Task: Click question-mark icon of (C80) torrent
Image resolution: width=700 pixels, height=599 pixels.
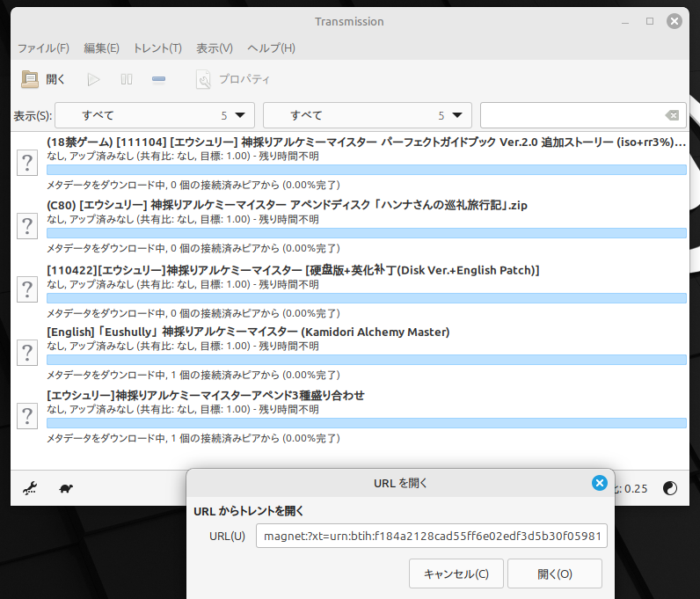Action: [x=27, y=226]
